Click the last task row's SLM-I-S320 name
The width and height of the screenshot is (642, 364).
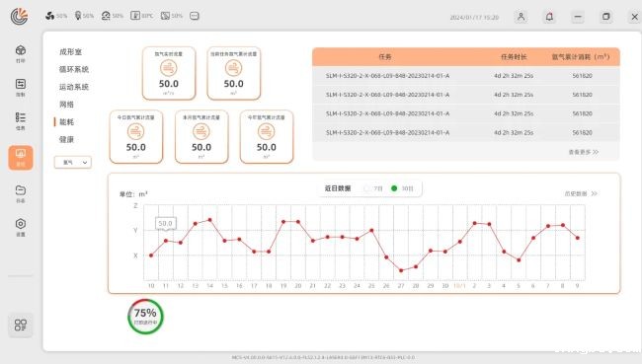(387, 132)
